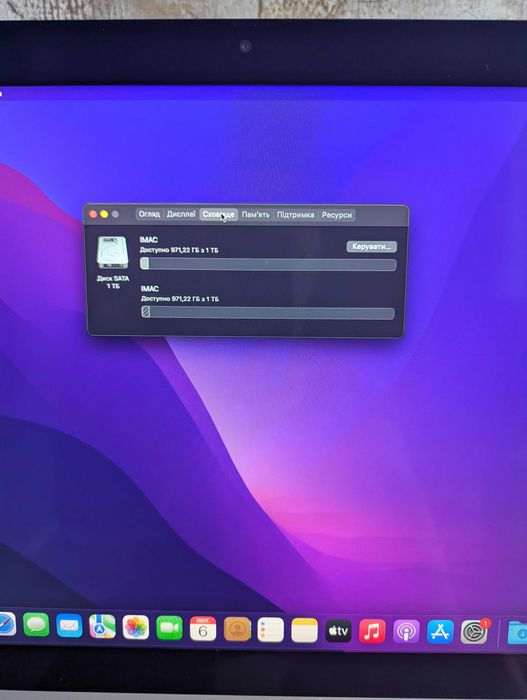Launch Podcasts from the Dock

click(x=406, y=632)
